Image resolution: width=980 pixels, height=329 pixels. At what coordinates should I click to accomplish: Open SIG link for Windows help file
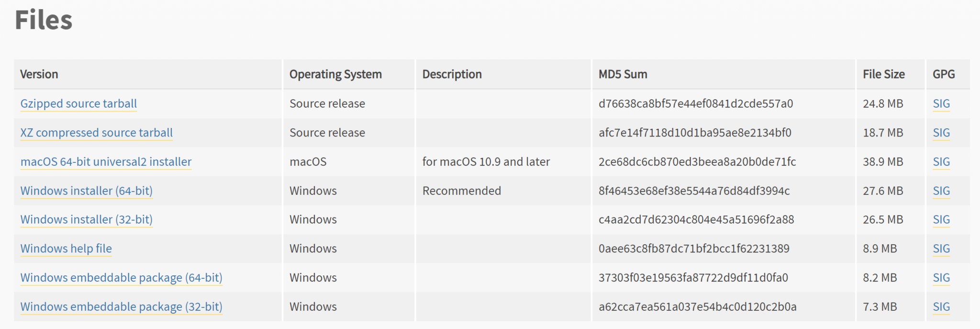tap(941, 249)
